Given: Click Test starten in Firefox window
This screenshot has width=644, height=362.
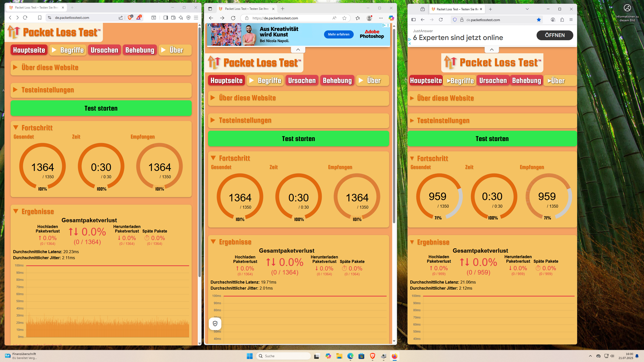Looking at the screenshot, I should tap(492, 139).
